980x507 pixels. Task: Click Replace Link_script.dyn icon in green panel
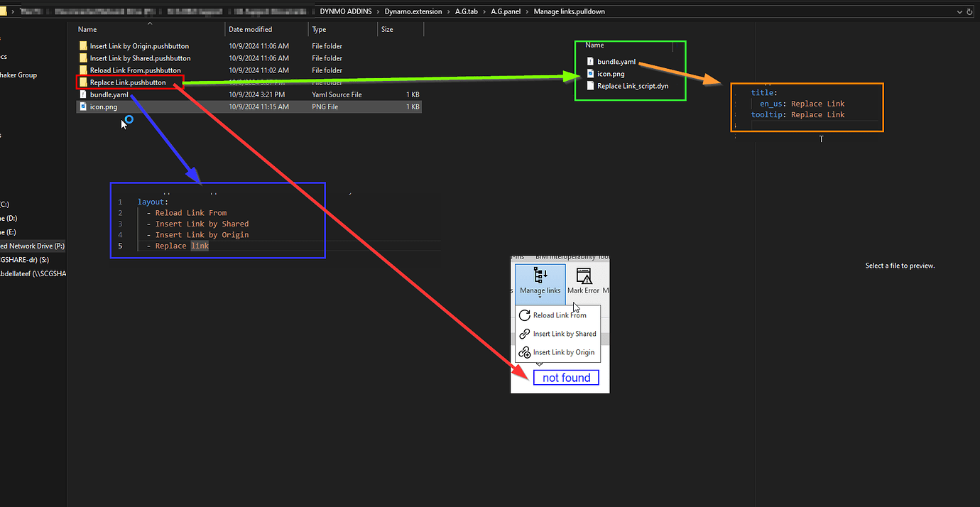tap(589, 85)
